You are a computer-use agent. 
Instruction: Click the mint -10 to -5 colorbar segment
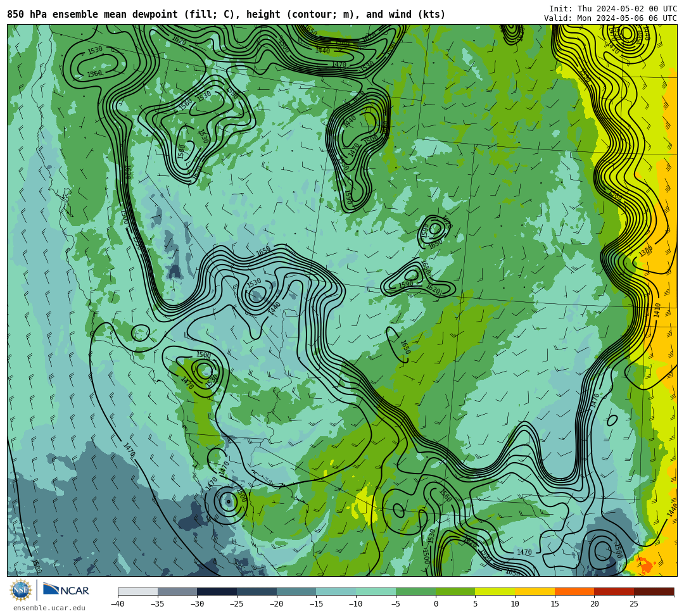tap(376, 591)
